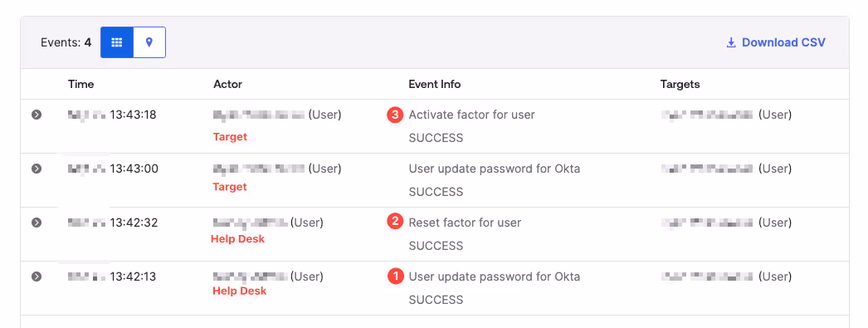Click the target user of 13:42:13 event
Viewport: 868px width, 328px height.
point(726,276)
